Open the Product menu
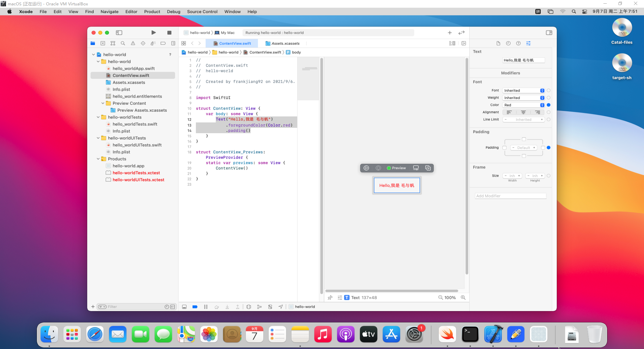 (x=152, y=11)
